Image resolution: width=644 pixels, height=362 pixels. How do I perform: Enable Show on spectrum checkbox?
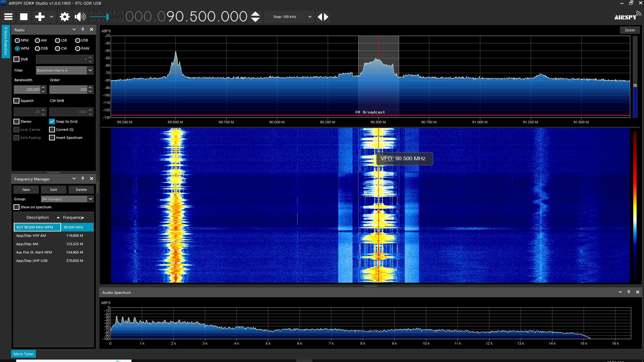tap(16, 207)
